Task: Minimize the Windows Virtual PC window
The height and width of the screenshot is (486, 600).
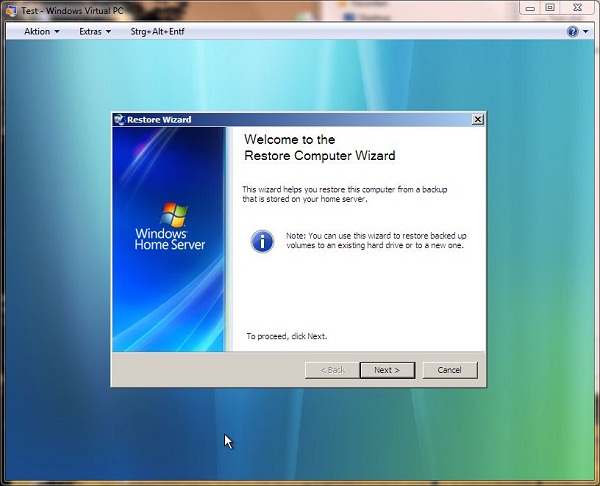Action: click(527, 7)
